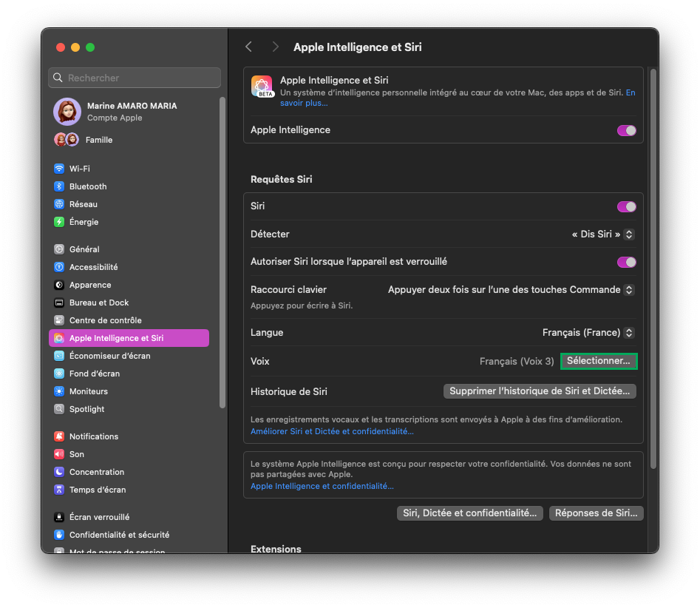Open the Notifications bell icon
The height and width of the screenshot is (608, 700).
(x=59, y=436)
